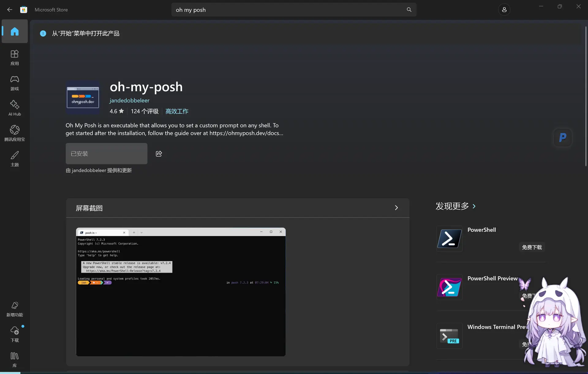Open the Home tab in sidebar
588x374 pixels.
[x=15, y=31]
